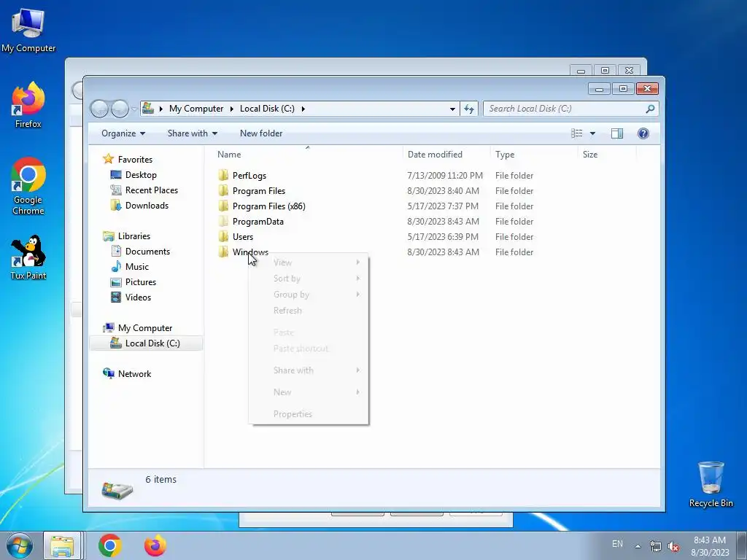Click the New folder button
Screen dimensions: 747x560
click(x=261, y=133)
